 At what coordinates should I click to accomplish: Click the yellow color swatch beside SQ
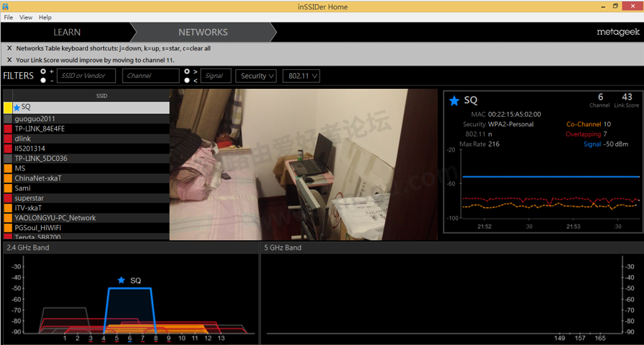pos(7,108)
